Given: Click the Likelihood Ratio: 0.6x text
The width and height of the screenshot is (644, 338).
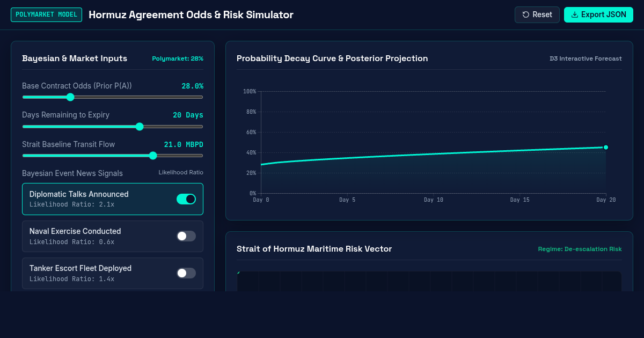Looking at the screenshot, I should click(x=72, y=241).
